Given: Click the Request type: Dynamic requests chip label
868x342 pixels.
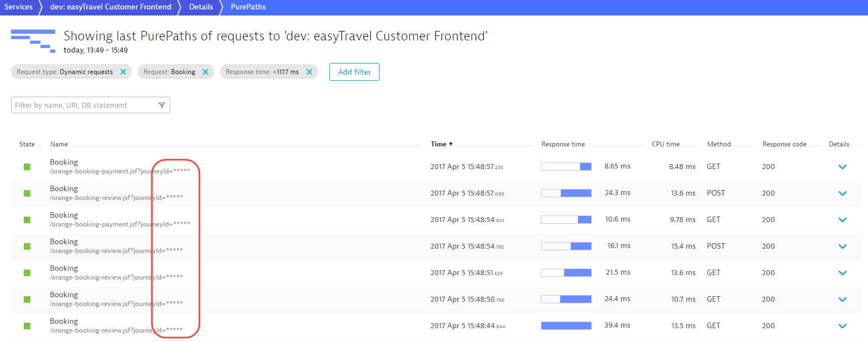Looking at the screenshot, I should (65, 72).
